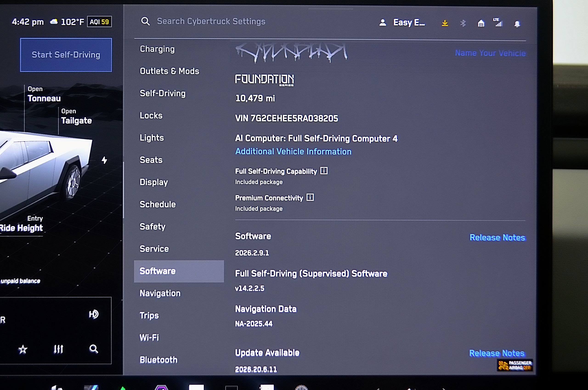Tap the Passenger Airbag Off indicator
This screenshot has width=588, height=390.
tap(515, 365)
